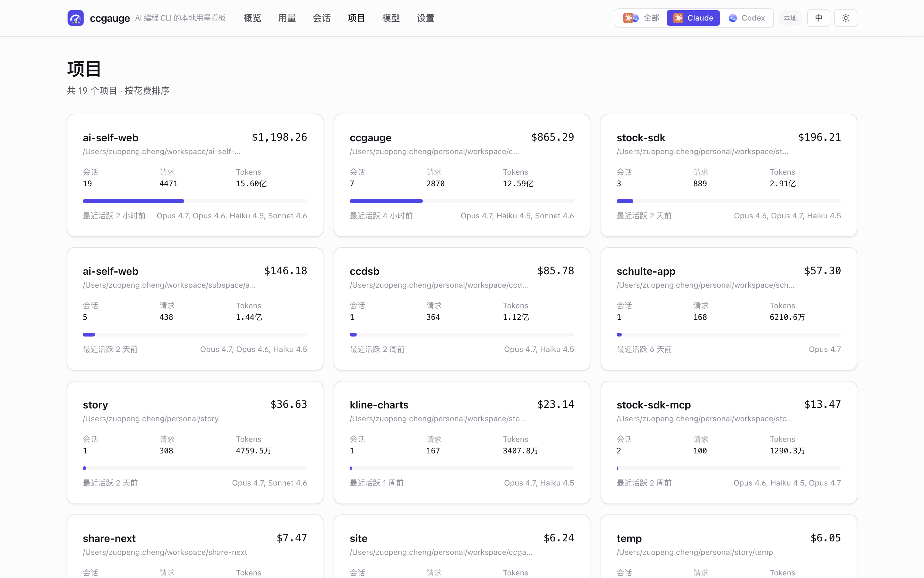The image size is (924, 578).
Task: Click the combined icons beside 全部
Action: click(x=631, y=18)
